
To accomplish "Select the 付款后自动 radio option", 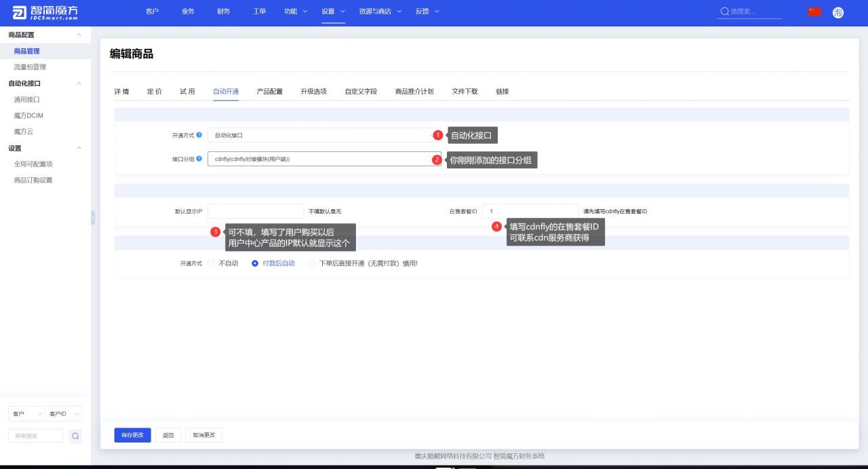I will point(255,263).
